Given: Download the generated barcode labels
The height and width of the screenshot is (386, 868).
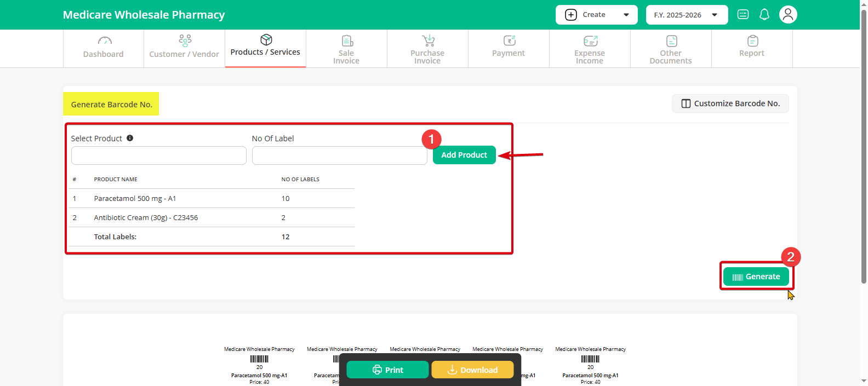Looking at the screenshot, I should pos(472,370).
